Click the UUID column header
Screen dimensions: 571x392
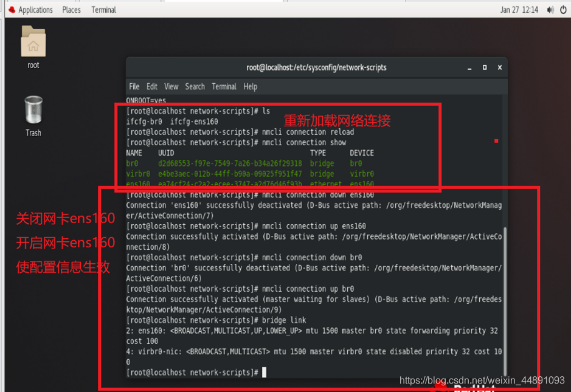(x=165, y=153)
